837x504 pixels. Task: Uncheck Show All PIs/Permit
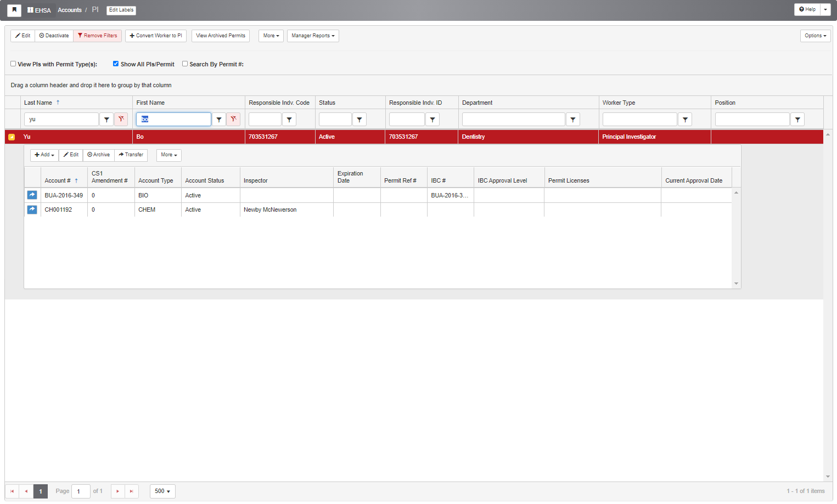116,64
